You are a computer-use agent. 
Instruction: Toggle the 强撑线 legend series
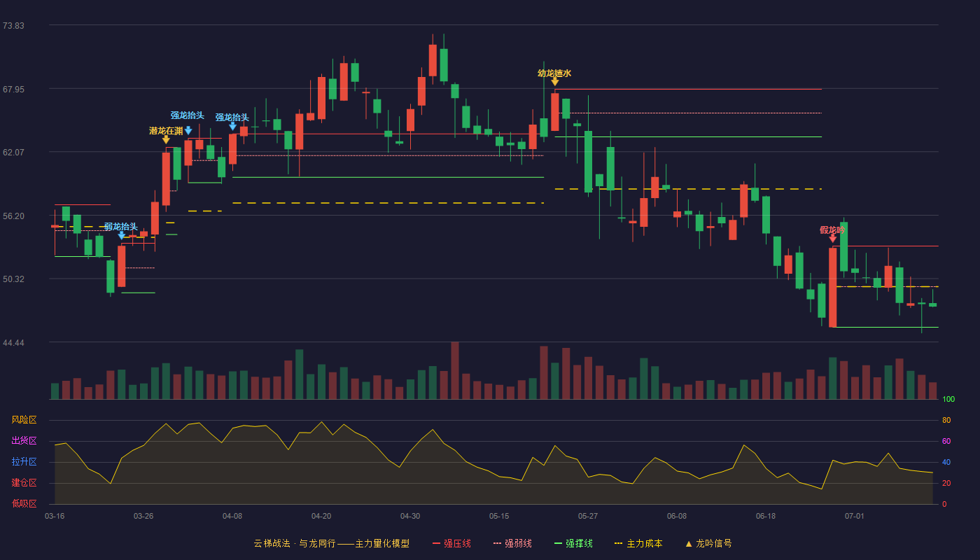573,543
